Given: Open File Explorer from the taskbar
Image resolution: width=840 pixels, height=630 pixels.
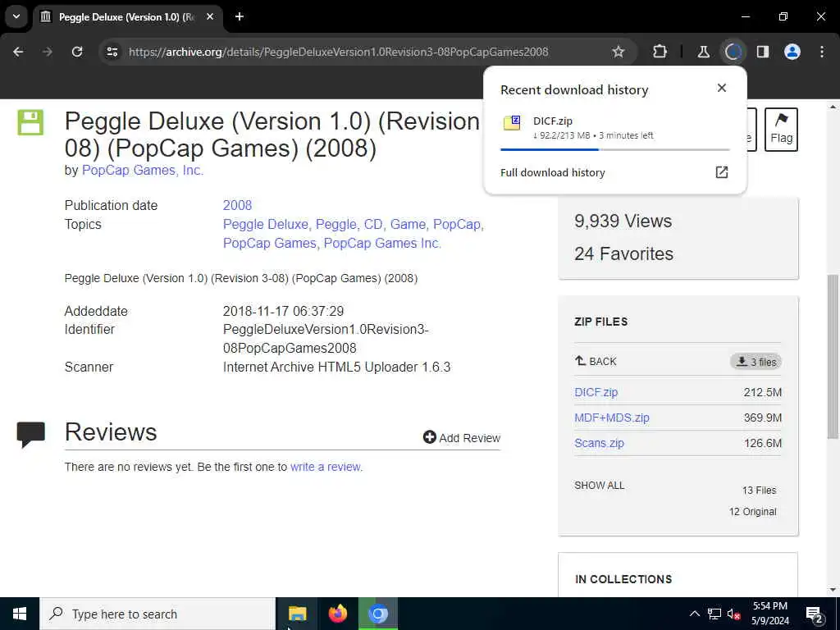Looking at the screenshot, I should (297, 614).
